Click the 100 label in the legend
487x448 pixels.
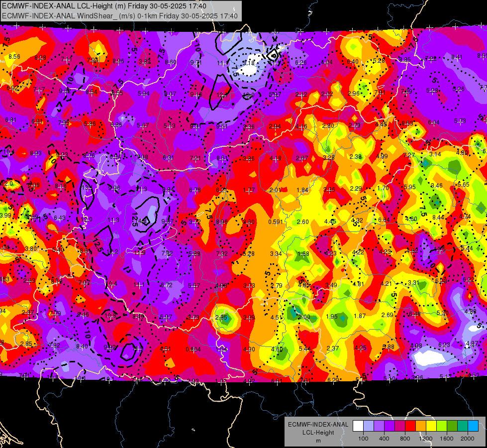point(363,439)
